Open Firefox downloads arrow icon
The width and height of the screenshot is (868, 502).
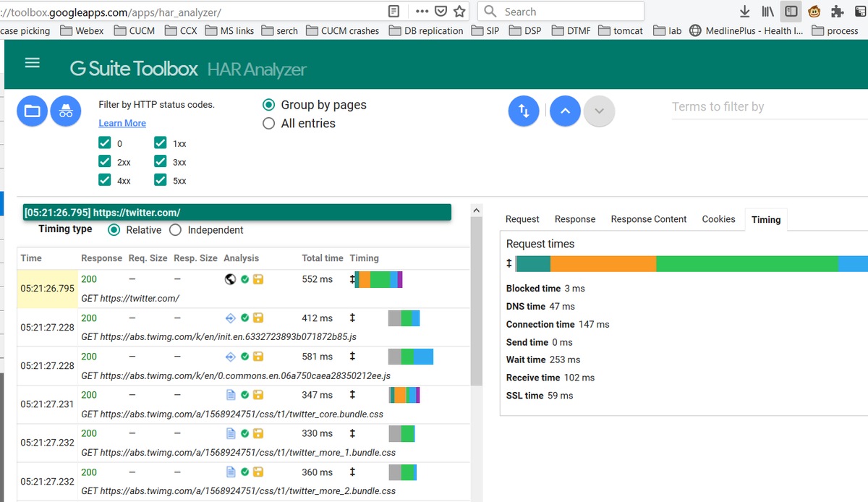pyautogui.click(x=745, y=11)
